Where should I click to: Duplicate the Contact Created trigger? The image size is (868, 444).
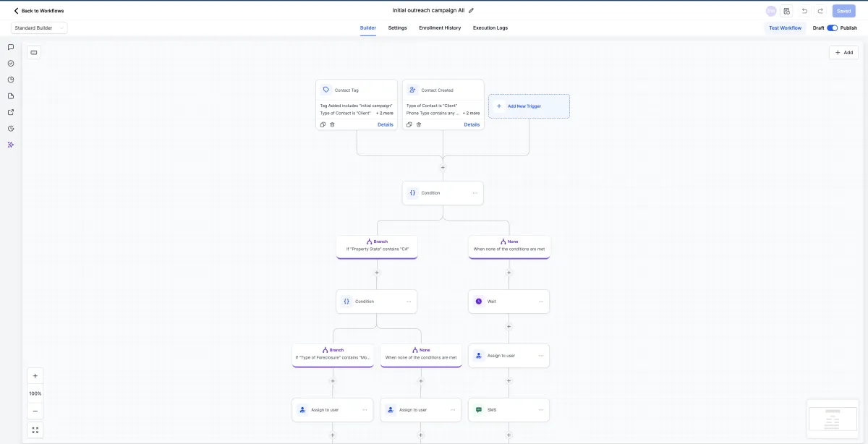(x=409, y=124)
